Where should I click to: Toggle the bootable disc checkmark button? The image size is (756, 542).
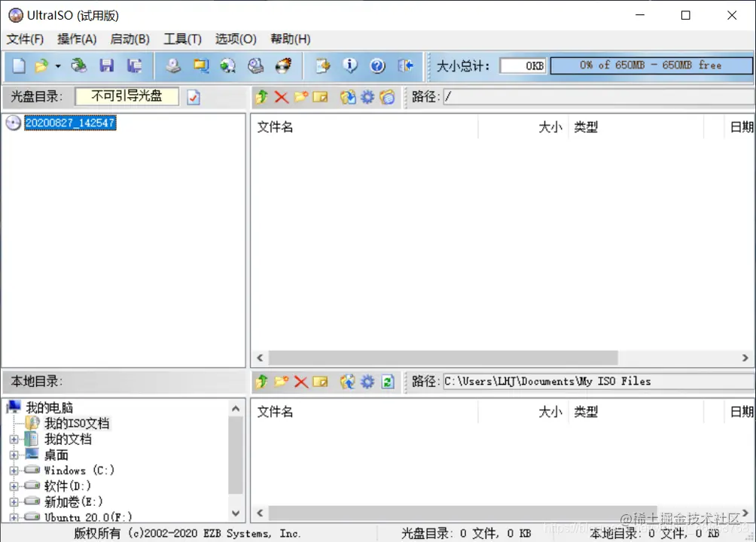click(193, 97)
